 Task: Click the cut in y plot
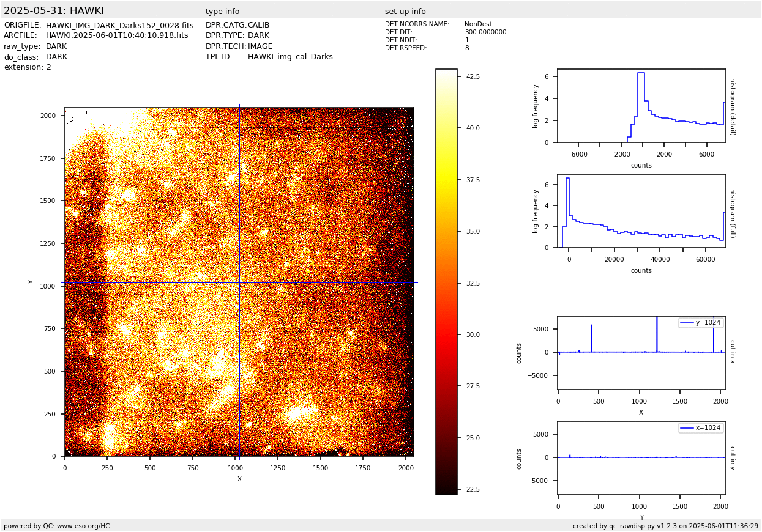[641, 458]
